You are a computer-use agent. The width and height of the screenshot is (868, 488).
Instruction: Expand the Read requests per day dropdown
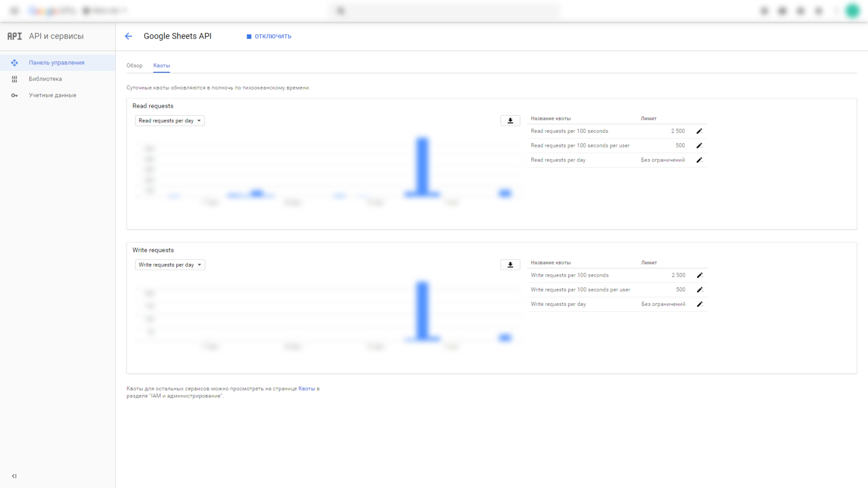[170, 121]
